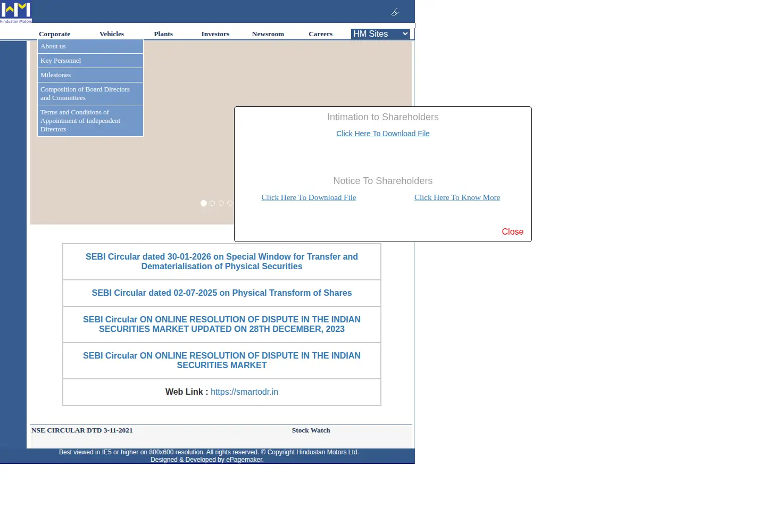Open the Plants menu
This screenshot has width=766, height=532.
point(163,34)
